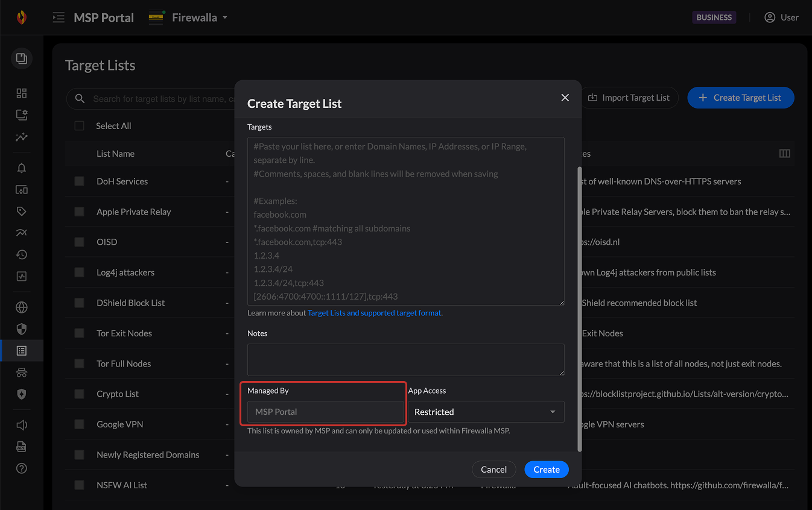Open the Target Lists sidebar item
This screenshot has width=812, height=510.
pos(22,350)
